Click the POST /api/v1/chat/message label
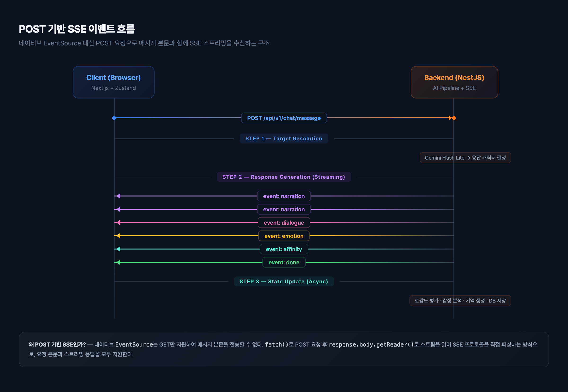Screen dimensions: 568x392 coord(284,118)
